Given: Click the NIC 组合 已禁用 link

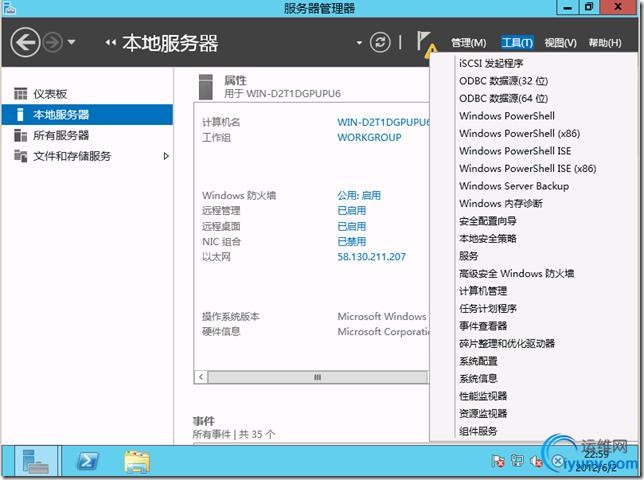Looking at the screenshot, I should point(352,241).
